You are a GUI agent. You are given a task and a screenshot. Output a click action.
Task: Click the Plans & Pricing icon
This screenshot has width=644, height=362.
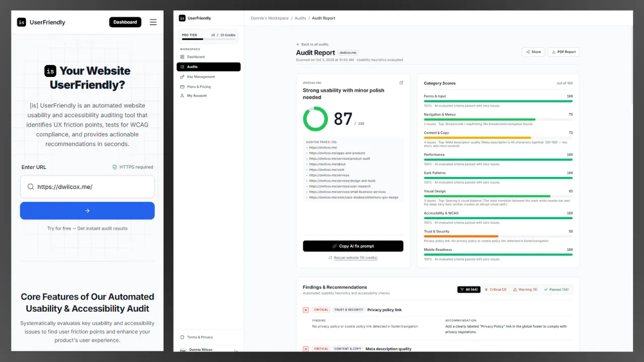point(182,86)
